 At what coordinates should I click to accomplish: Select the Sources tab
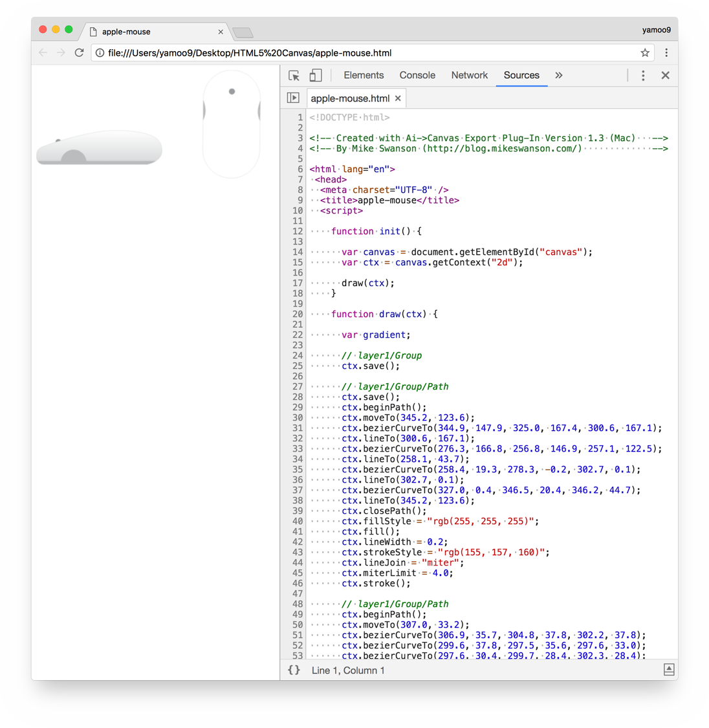click(x=521, y=75)
